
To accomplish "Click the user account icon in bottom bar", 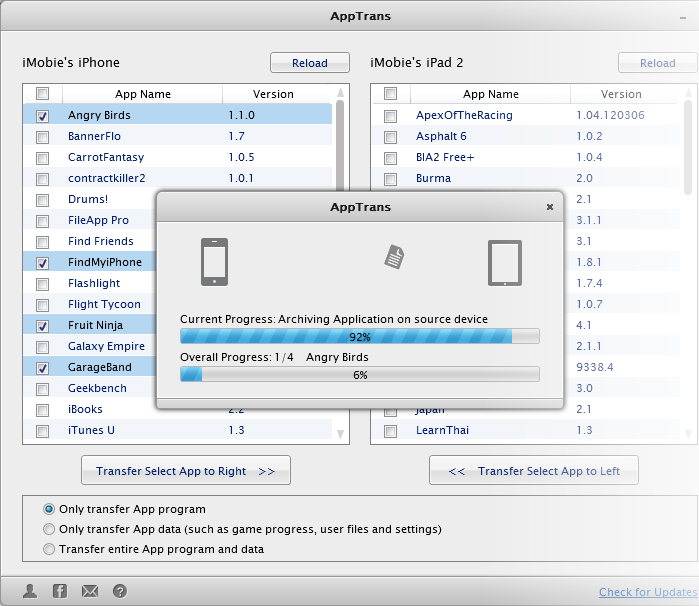I will 30,591.
